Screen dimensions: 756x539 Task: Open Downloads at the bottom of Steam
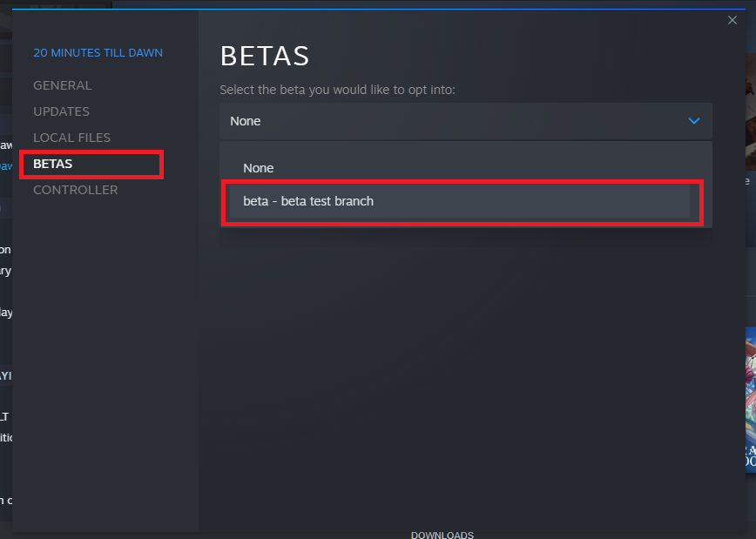[x=442, y=535]
